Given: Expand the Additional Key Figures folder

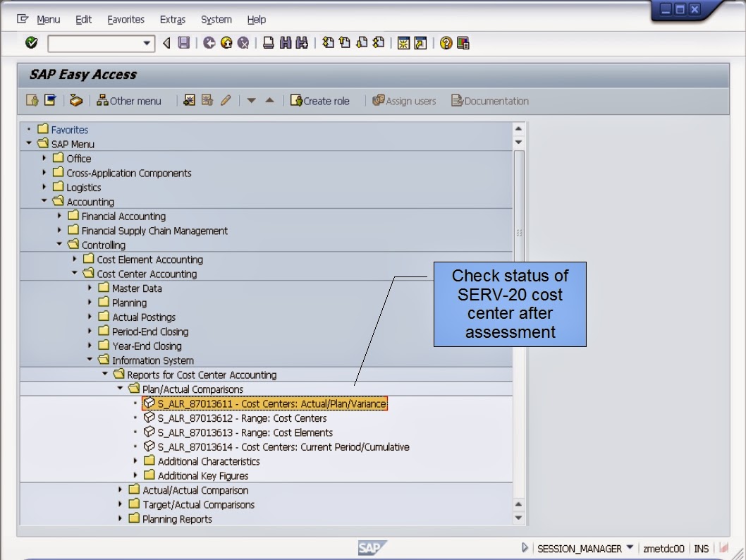Looking at the screenshot, I should [x=135, y=475].
